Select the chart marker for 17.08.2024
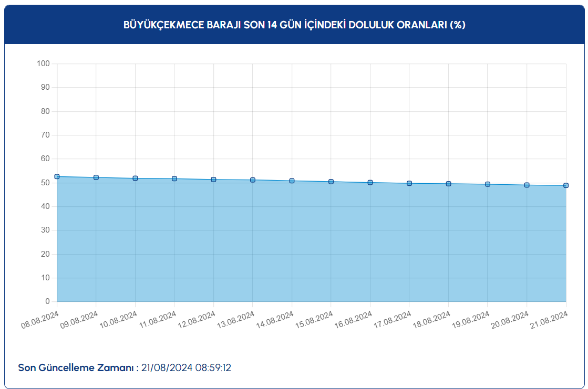Screen dimensions: 588x389 409,183
